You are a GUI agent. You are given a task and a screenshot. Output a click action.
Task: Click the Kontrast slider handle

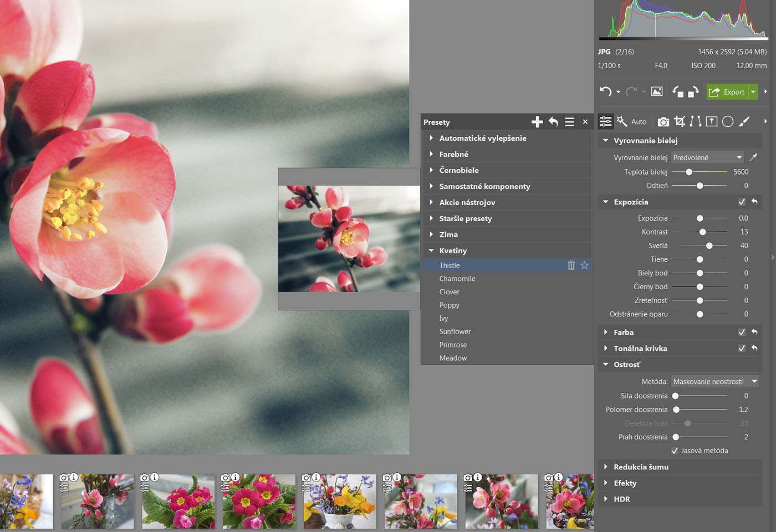pos(703,232)
